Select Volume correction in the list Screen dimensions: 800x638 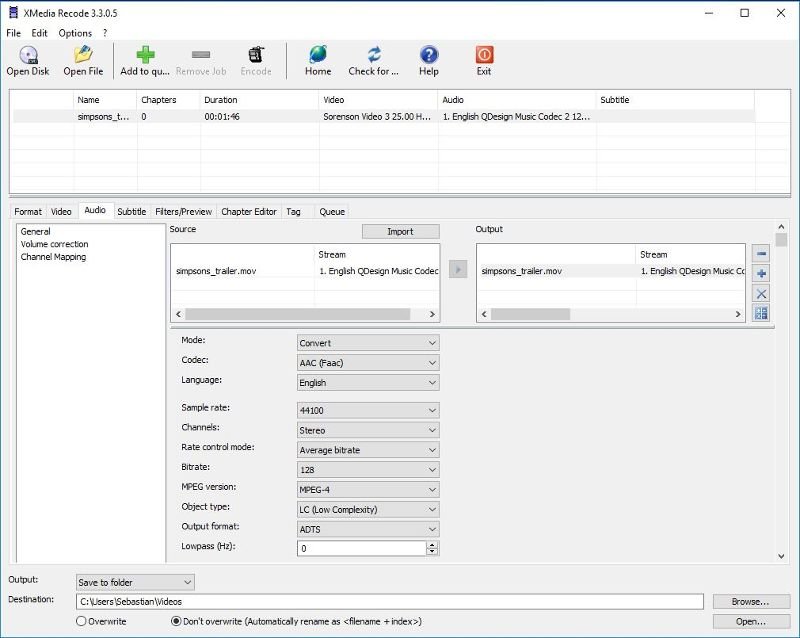click(x=54, y=244)
